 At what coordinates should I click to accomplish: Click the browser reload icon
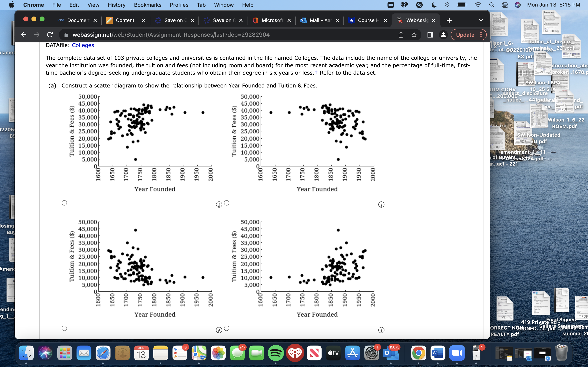[50, 35]
